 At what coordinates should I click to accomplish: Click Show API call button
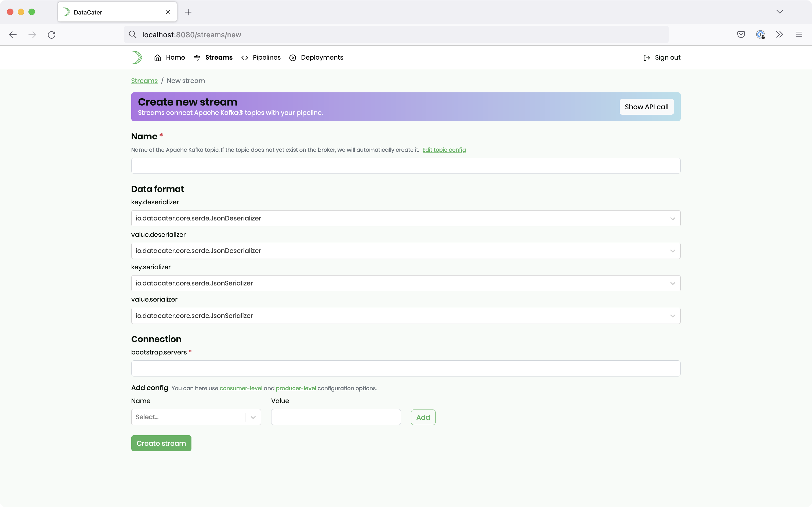[646, 107]
